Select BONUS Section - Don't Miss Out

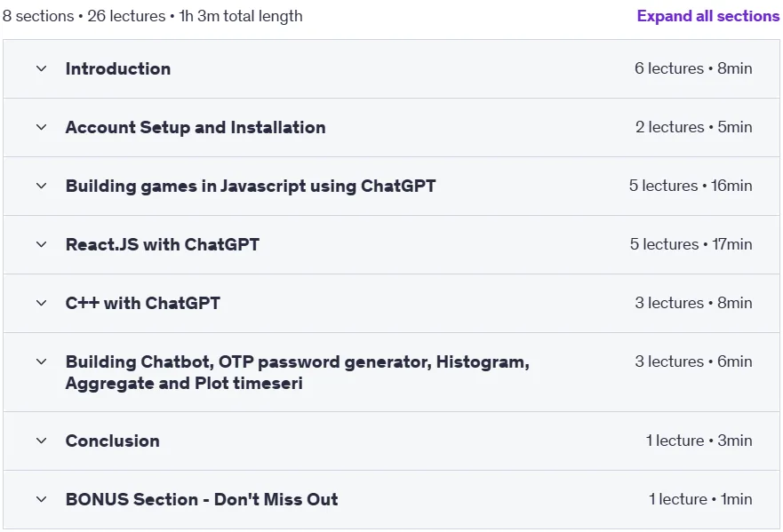point(201,499)
